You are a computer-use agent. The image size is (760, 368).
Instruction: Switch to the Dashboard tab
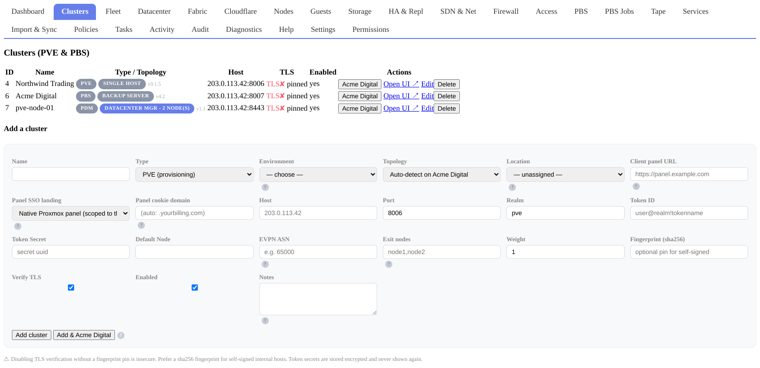(28, 12)
